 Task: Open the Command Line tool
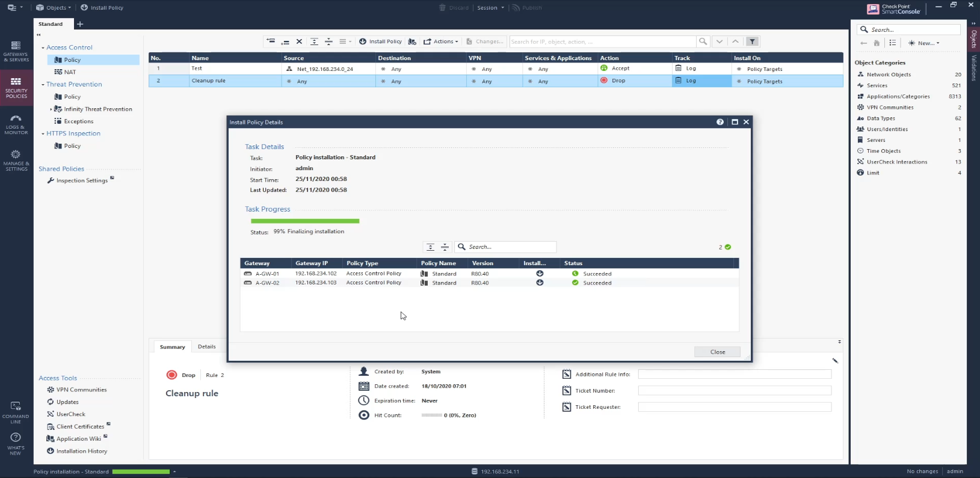[x=16, y=411]
